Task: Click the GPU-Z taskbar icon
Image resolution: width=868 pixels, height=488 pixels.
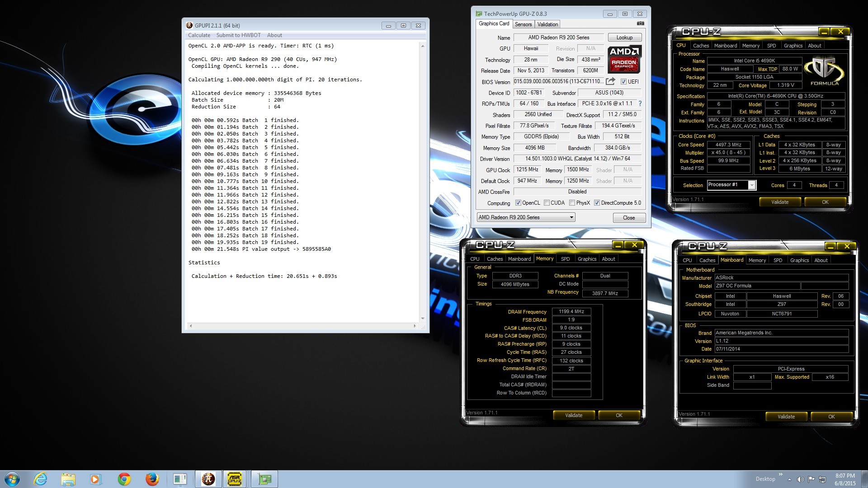Action: pyautogui.click(x=264, y=479)
